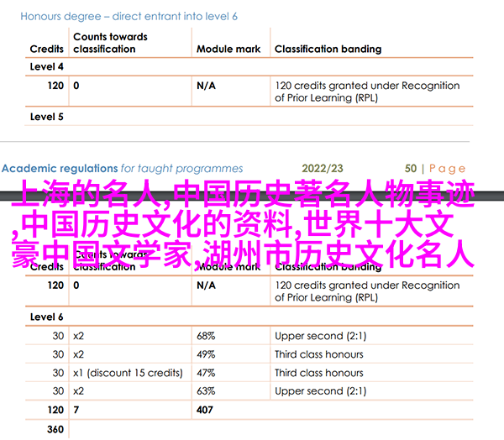The height and width of the screenshot is (440, 504).
Task: Click "Upper second (2:1)" in the 68% row
Action: coord(321,336)
